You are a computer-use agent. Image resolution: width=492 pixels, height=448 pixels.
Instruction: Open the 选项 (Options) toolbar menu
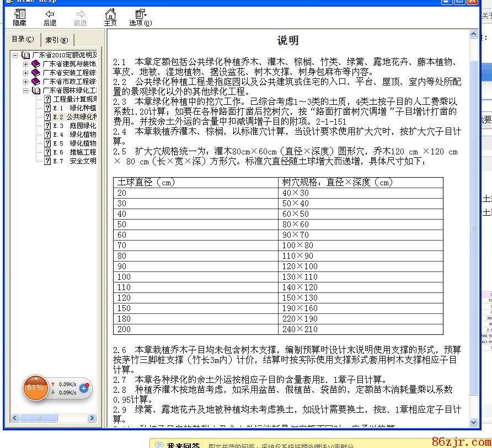coord(140,17)
